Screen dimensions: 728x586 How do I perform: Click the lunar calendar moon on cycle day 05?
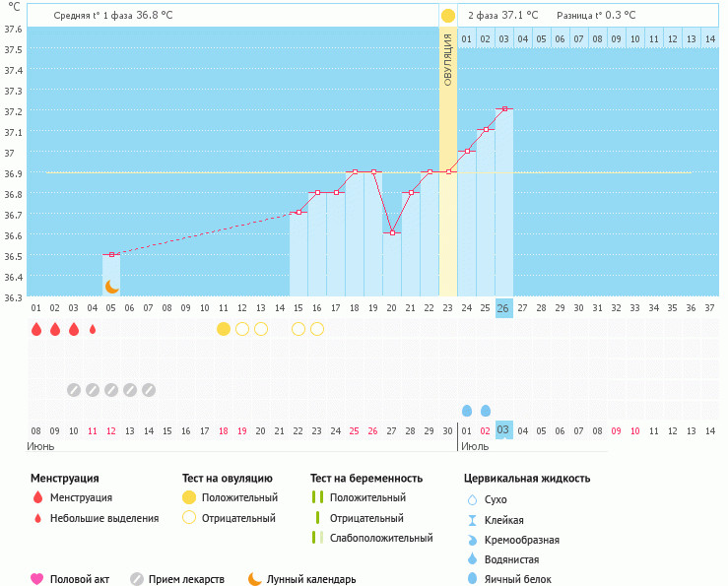coord(112,286)
